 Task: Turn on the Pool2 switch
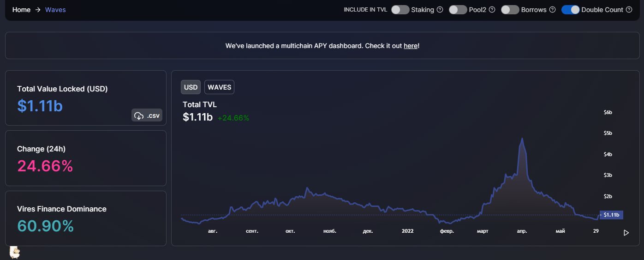pyautogui.click(x=458, y=10)
